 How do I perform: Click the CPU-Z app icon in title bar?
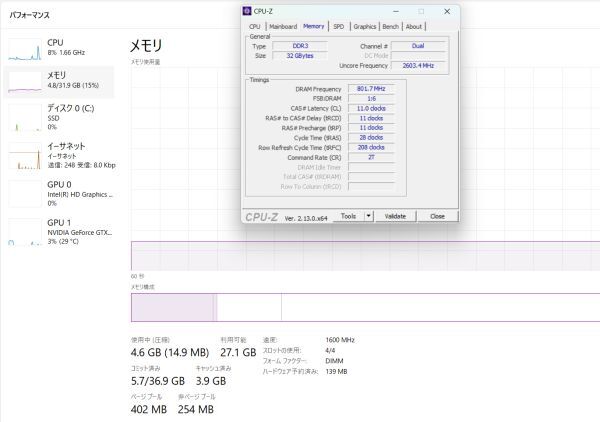coord(247,11)
